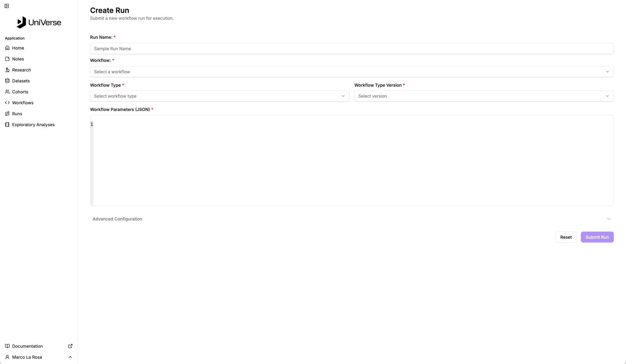626x364 pixels.
Task: Click the Submit Run button
Action: click(x=597, y=237)
